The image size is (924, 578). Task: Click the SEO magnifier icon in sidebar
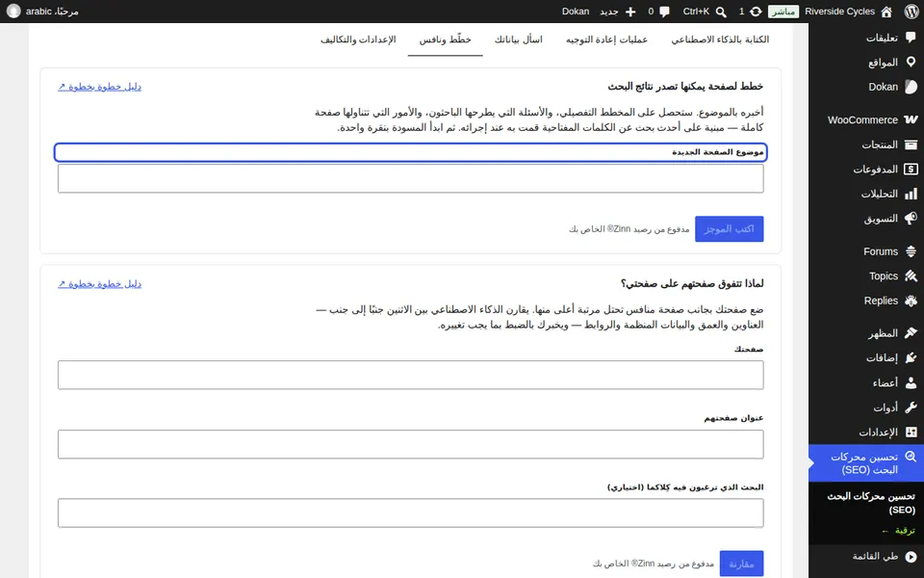pos(911,457)
